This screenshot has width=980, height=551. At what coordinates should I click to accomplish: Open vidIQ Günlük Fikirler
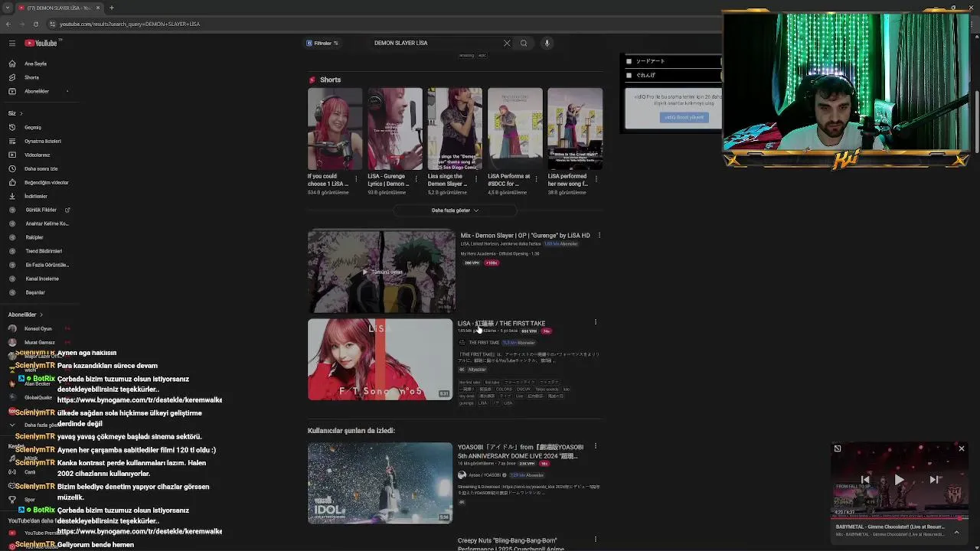pos(41,210)
